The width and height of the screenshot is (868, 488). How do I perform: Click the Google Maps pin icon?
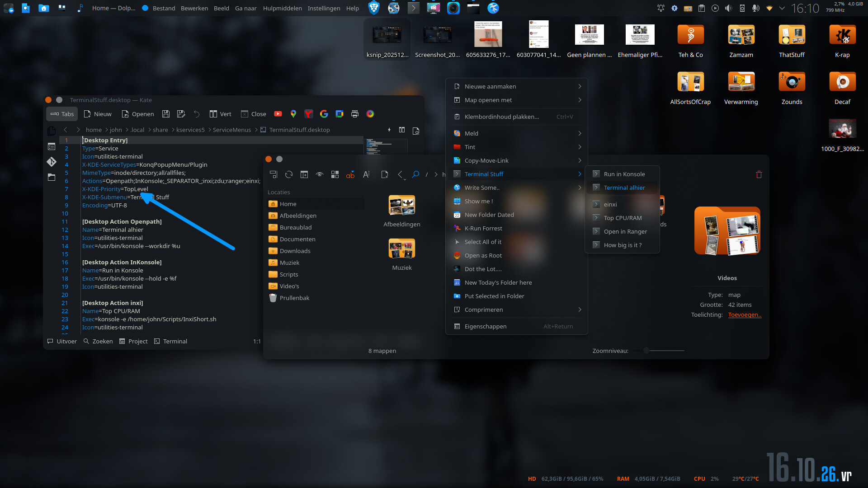click(293, 114)
